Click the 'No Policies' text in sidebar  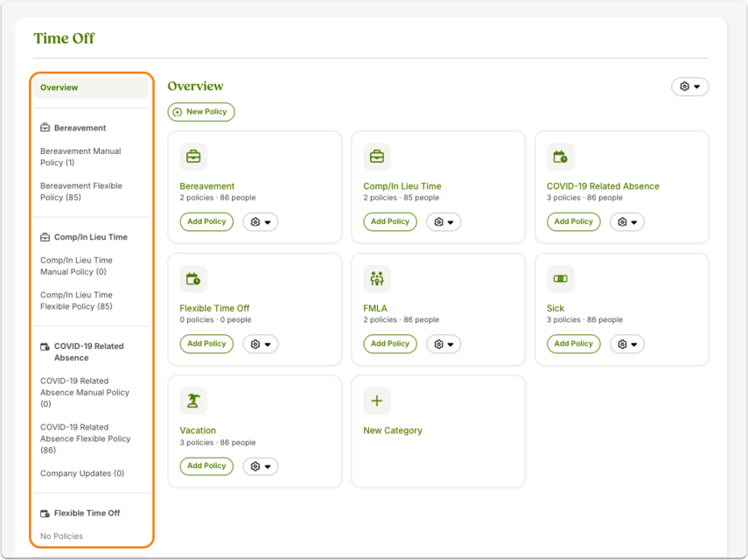[x=61, y=536]
